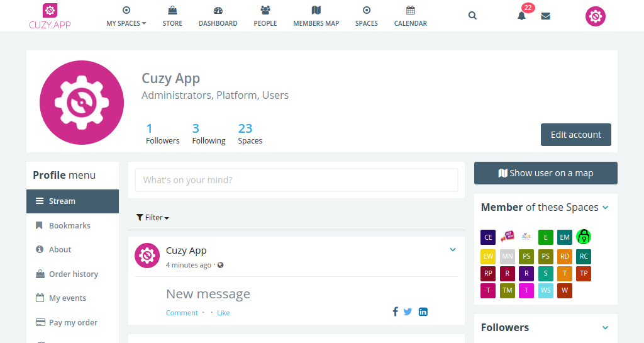Screen dimensions: 644x343
Task: Share post on LinkedIn icon
Action: click(423, 312)
